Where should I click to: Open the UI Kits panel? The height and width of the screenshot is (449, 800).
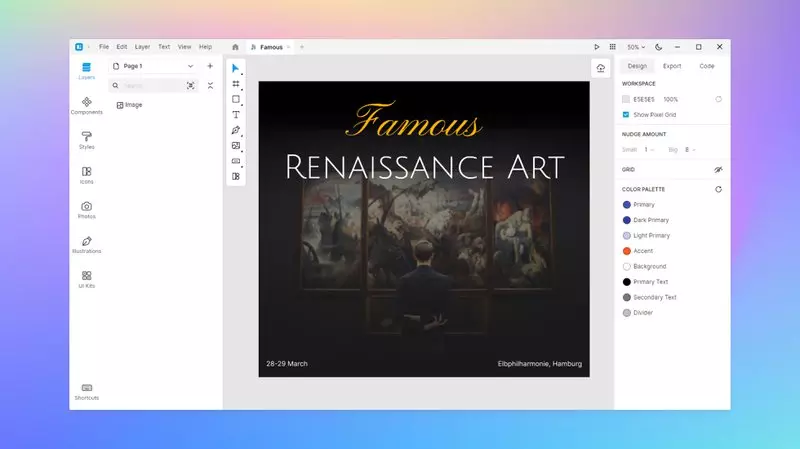pyautogui.click(x=86, y=279)
